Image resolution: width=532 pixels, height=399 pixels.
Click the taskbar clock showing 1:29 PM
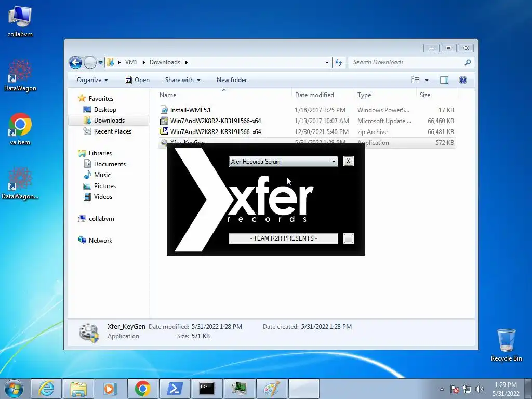(x=506, y=389)
